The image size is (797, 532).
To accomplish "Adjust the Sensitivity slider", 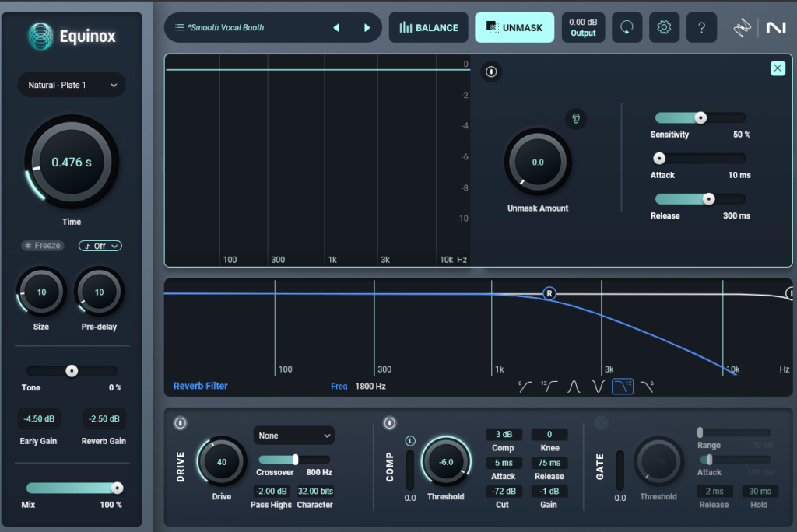I will coord(700,117).
